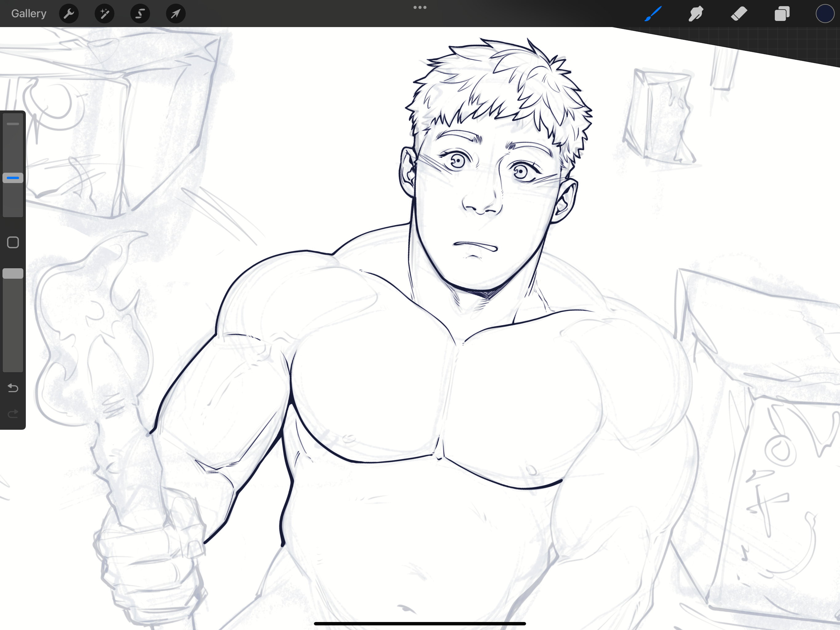Return to the Gallery
Viewport: 840px width, 630px height.
[x=29, y=14]
